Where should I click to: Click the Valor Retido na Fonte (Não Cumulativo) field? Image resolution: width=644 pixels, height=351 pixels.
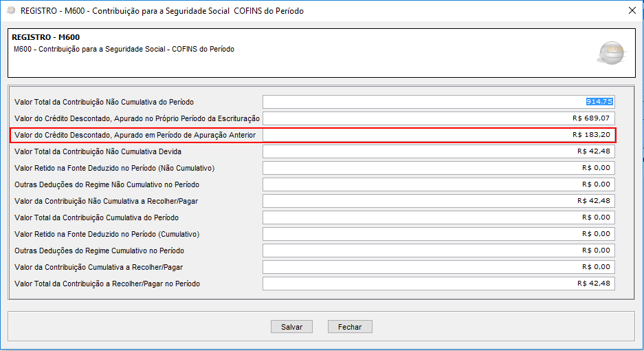click(438, 168)
